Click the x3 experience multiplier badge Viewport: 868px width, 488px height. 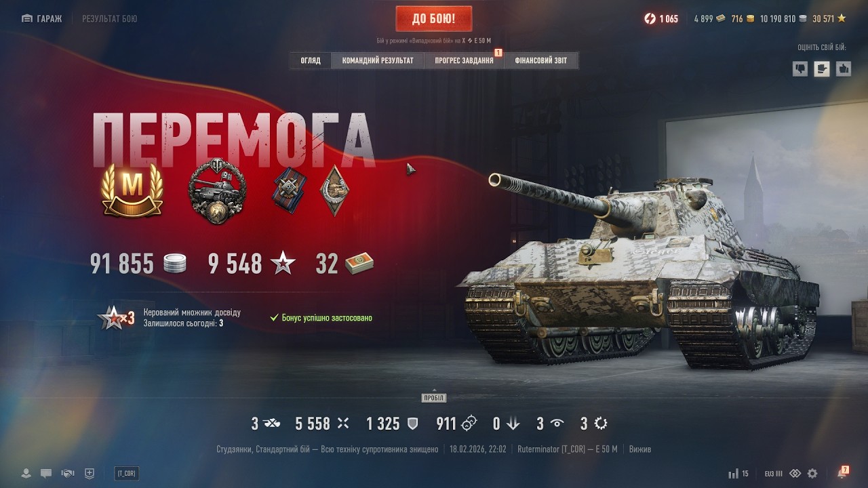click(x=116, y=317)
